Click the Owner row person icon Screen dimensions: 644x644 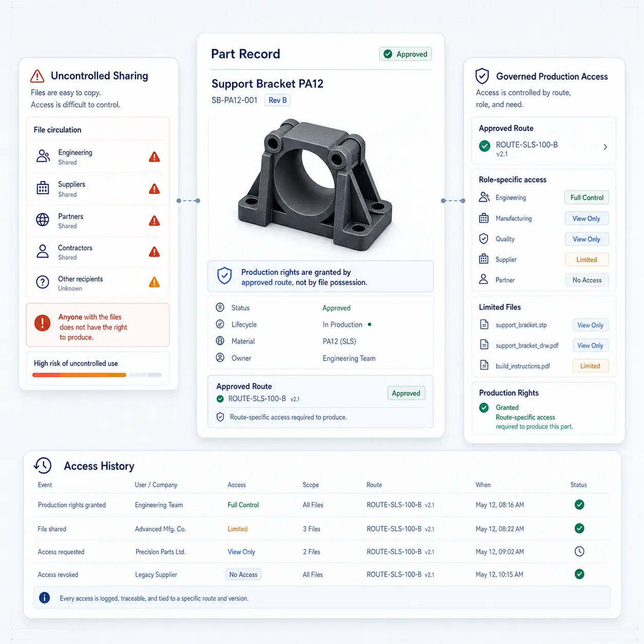click(220, 357)
